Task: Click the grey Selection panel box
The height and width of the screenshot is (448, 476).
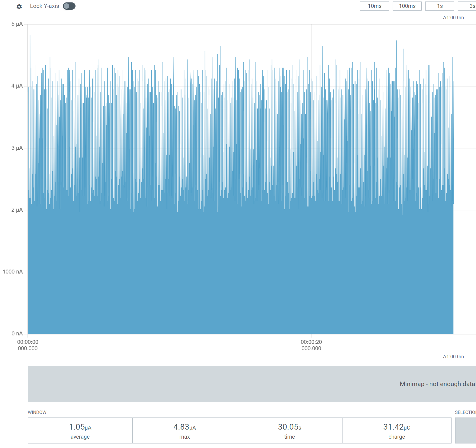Action: point(465,430)
